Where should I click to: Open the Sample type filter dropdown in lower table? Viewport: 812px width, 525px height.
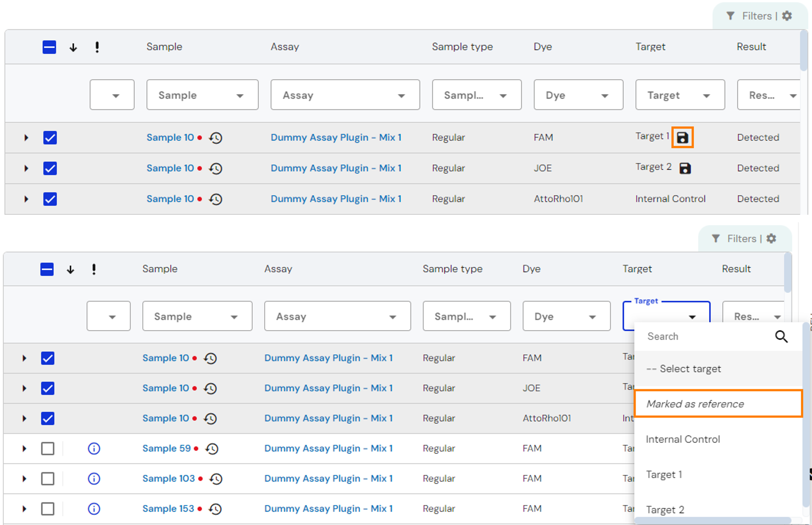tap(467, 316)
